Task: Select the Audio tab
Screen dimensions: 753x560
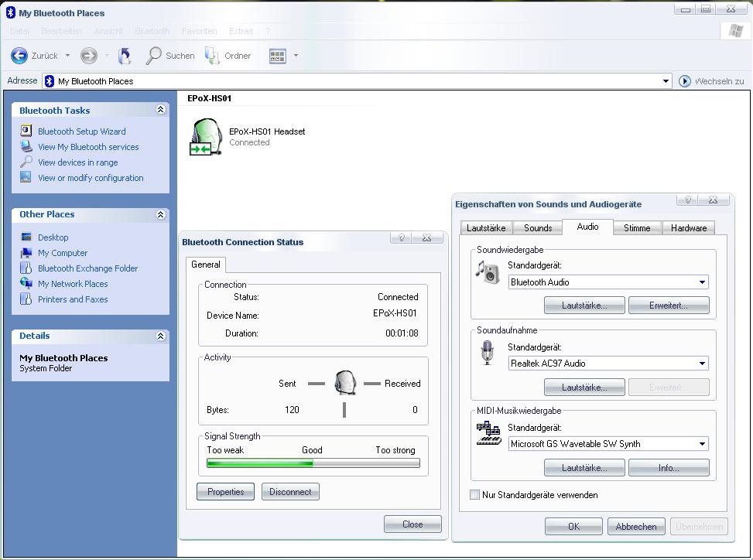Action: (x=587, y=227)
